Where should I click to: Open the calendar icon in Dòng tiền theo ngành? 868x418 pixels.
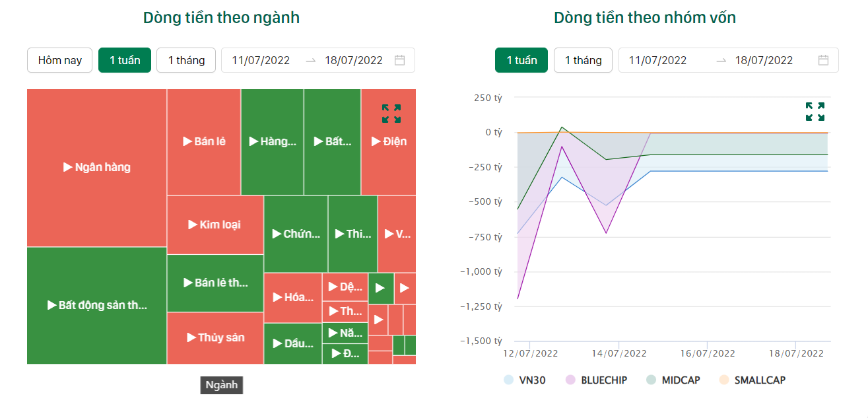tap(399, 60)
